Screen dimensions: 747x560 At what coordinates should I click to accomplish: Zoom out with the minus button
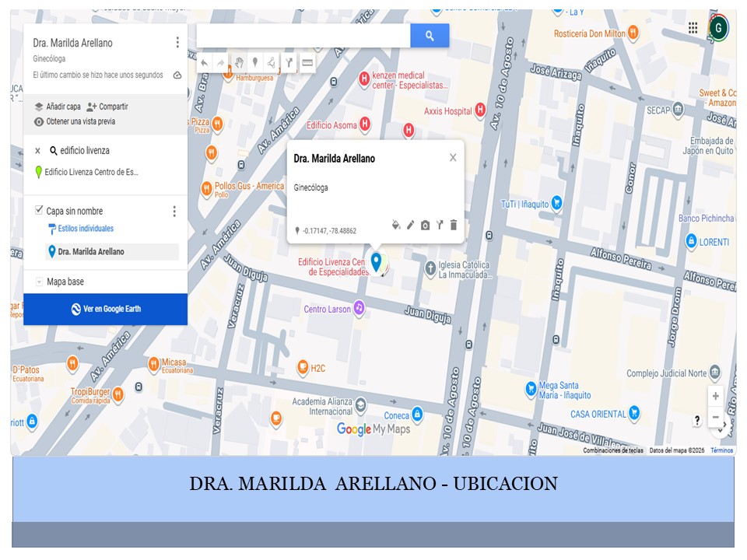tap(716, 417)
